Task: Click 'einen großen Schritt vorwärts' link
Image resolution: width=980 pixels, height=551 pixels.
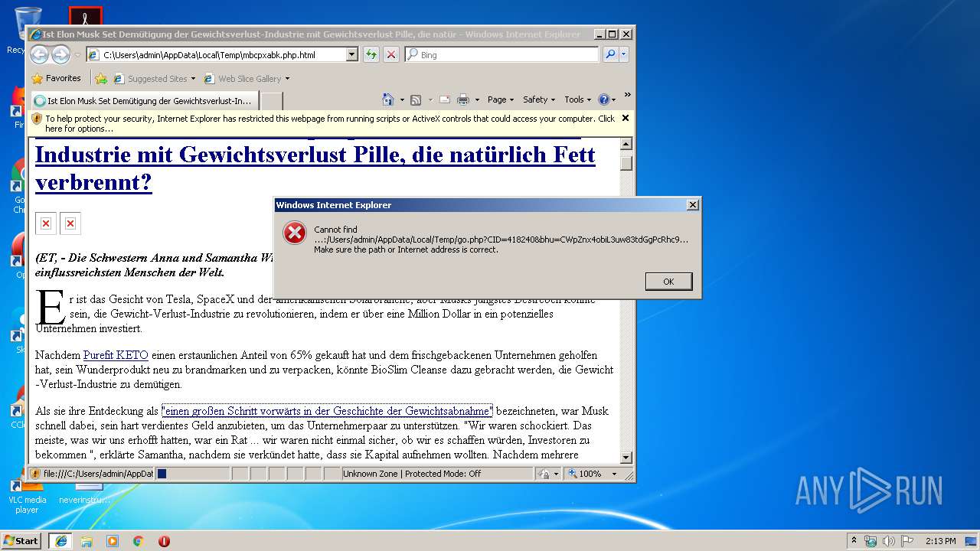Action: coord(327,411)
